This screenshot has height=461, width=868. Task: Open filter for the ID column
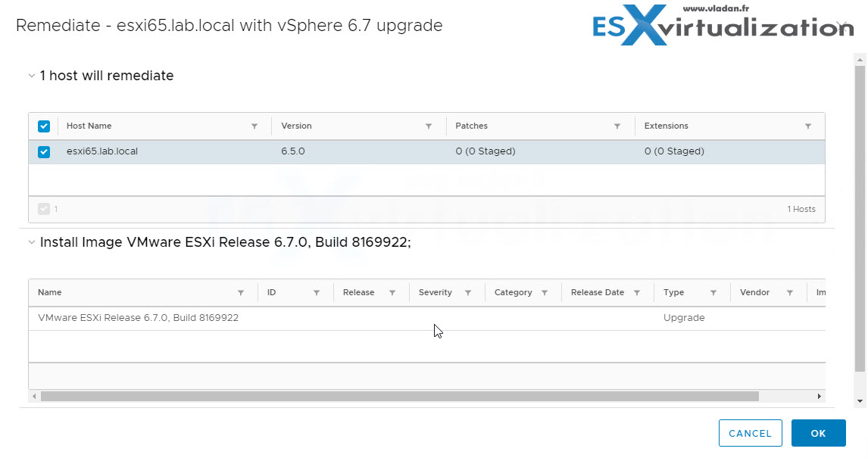[x=317, y=293]
